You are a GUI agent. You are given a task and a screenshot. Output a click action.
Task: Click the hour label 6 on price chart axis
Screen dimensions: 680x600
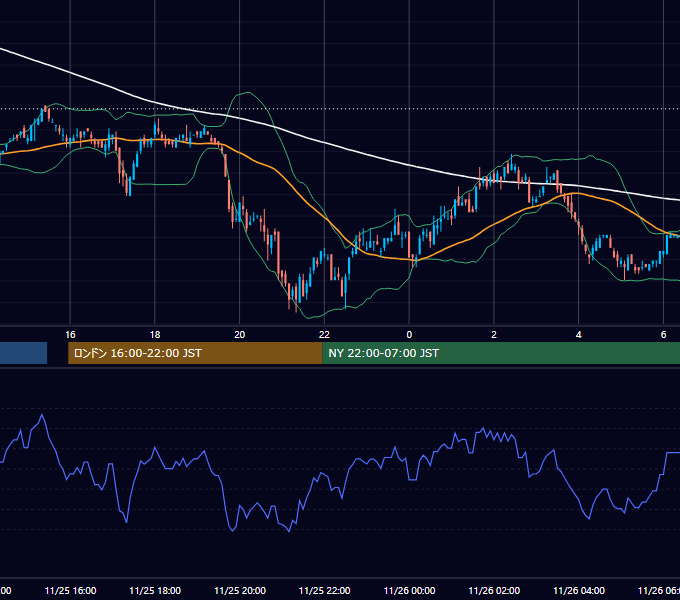click(663, 335)
